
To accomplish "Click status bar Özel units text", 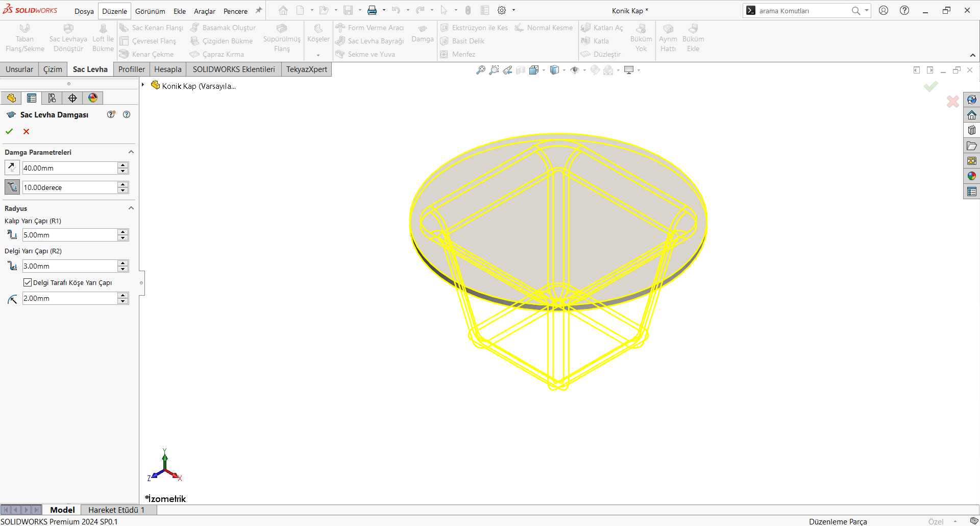I will coord(936,521).
